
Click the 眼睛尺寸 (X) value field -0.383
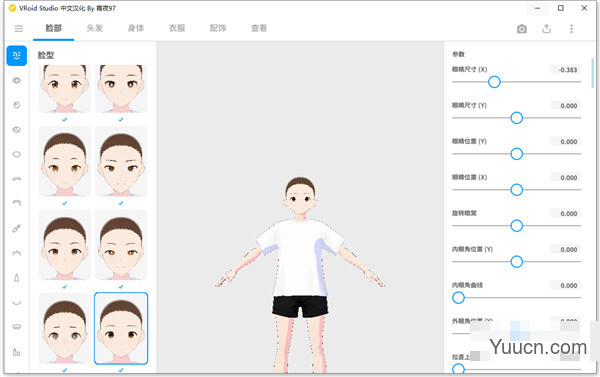tap(566, 70)
